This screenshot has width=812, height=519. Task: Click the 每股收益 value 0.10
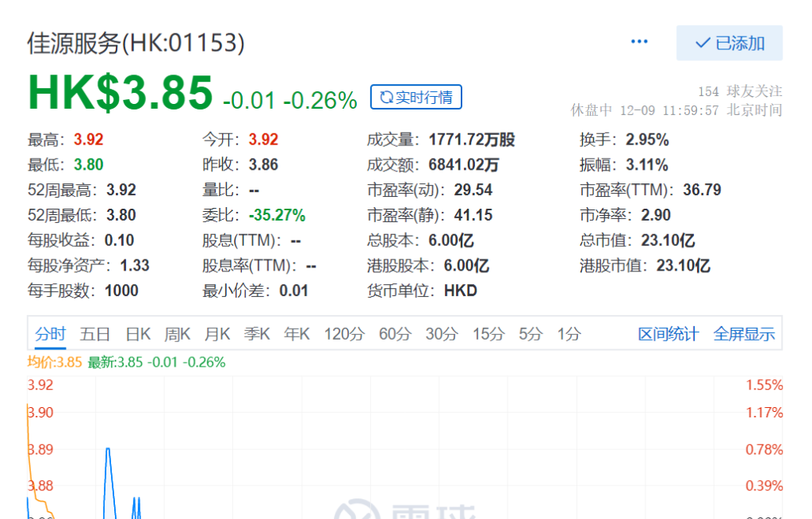pos(119,240)
